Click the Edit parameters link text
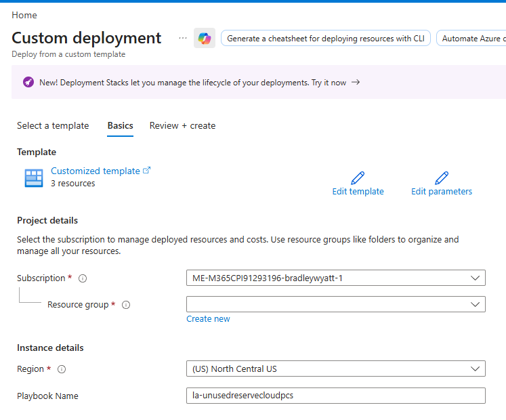The height and width of the screenshot is (420, 506). point(442,192)
